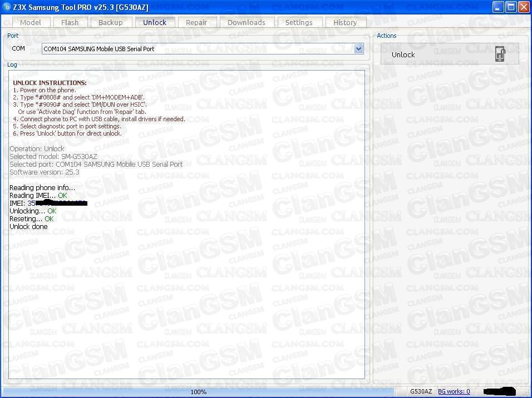
Task: Click instruction 5 about diagnostic port
Action: (67, 126)
